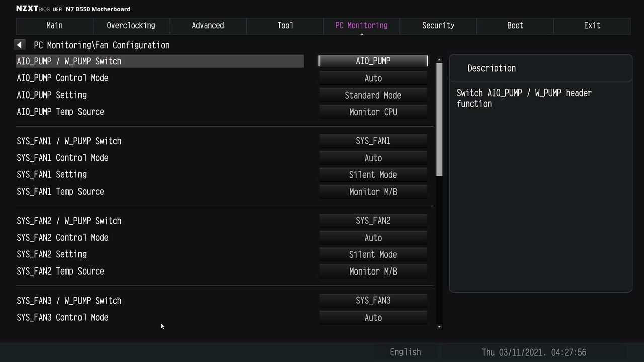Open the Advanced tab
Viewport: 644px width, 362px height.
[x=208, y=26]
